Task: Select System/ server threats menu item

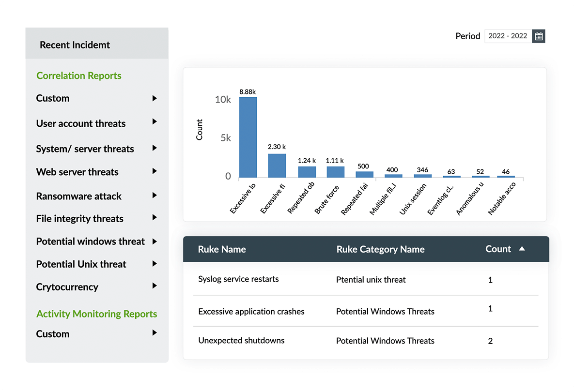Action: [85, 149]
